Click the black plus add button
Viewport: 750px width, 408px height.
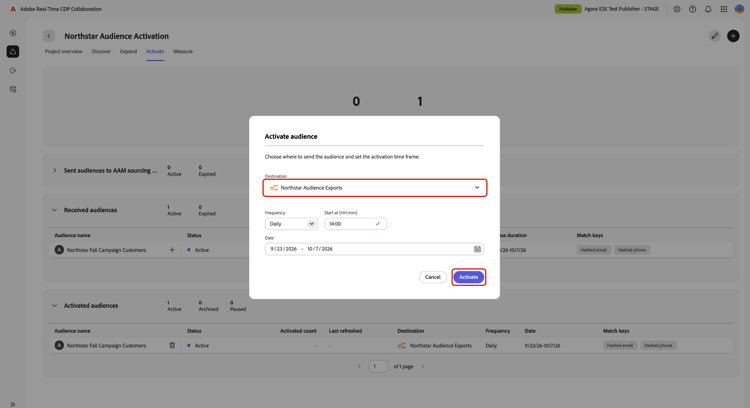(x=733, y=36)
